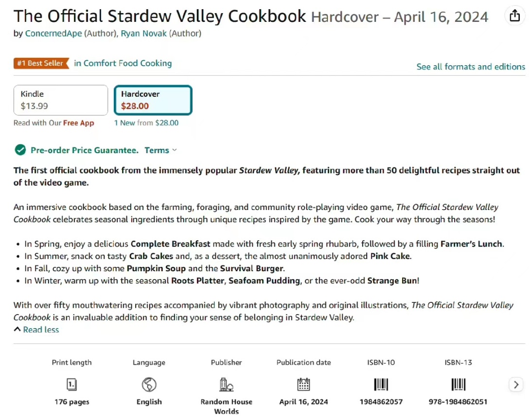Collapse description with Read less
529x420 pixels.
36,330
